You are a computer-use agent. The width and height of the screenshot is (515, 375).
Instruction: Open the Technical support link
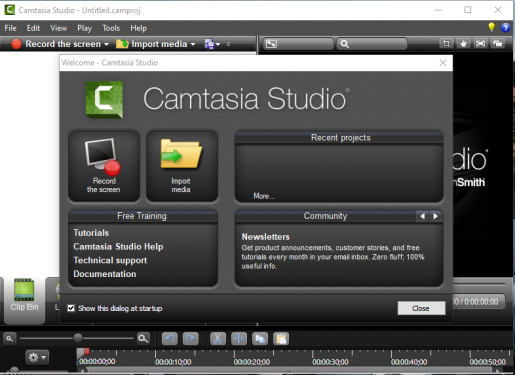coord(110,260)
